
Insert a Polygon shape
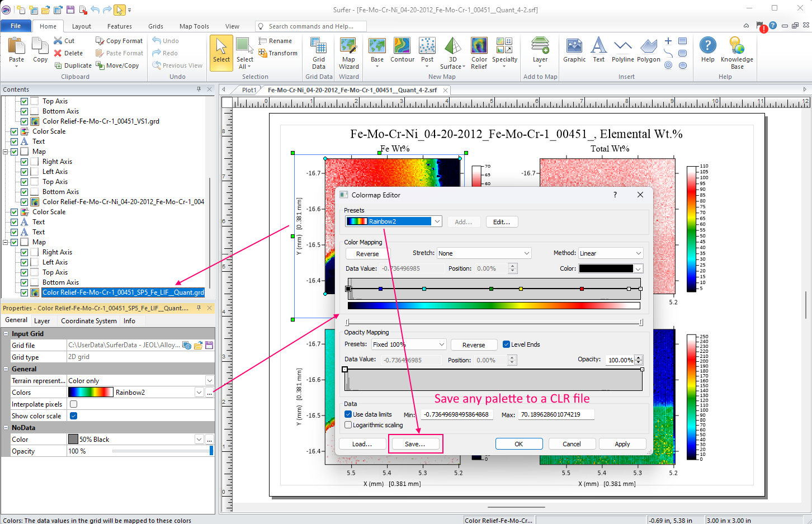[648, 50]
